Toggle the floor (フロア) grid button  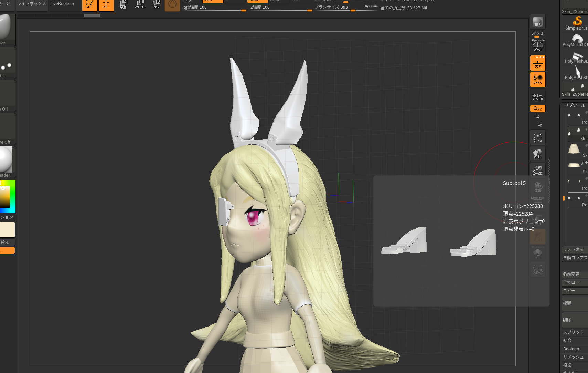coord(538,63)
